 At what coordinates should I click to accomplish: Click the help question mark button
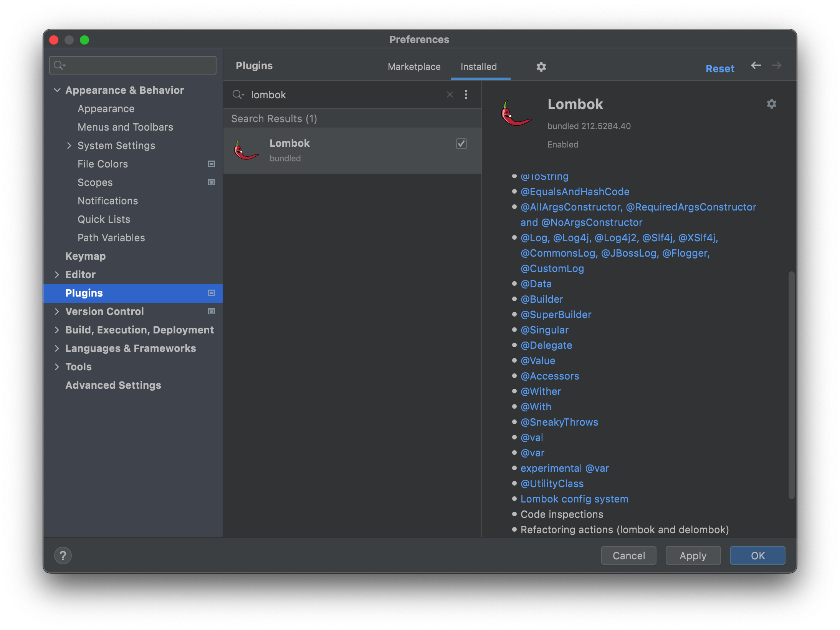pos(63,555)
